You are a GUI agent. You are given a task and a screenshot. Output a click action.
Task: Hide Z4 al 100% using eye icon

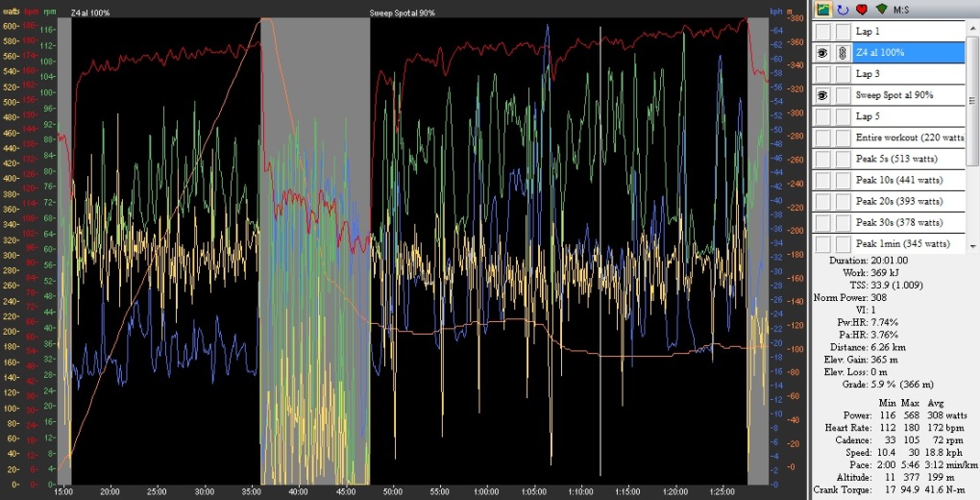coord(822,53)
